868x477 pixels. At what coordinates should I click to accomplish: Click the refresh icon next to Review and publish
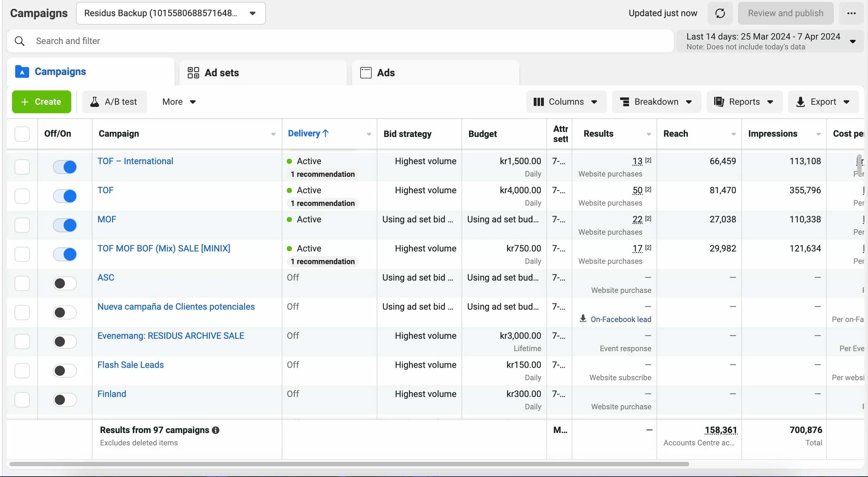720,13
